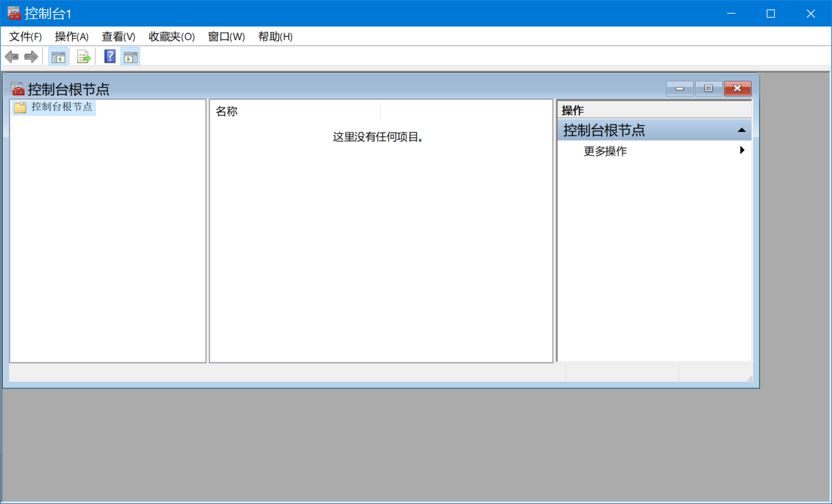
Task: Toggle the Show/Hide Console Tree toolbar button
Action: (x=58, y=57)
